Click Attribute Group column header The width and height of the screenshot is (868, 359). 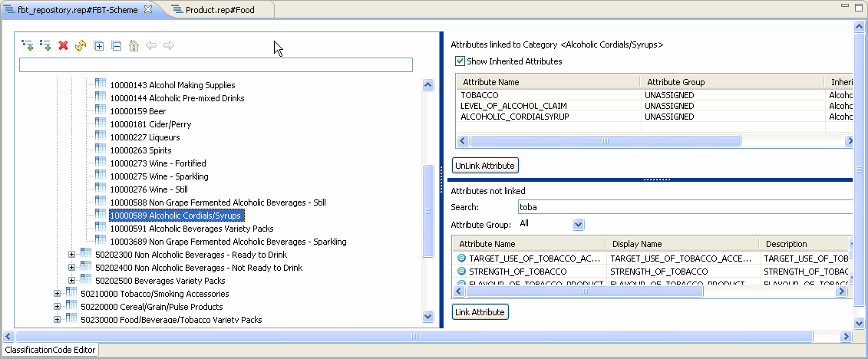tap(732, 82)
